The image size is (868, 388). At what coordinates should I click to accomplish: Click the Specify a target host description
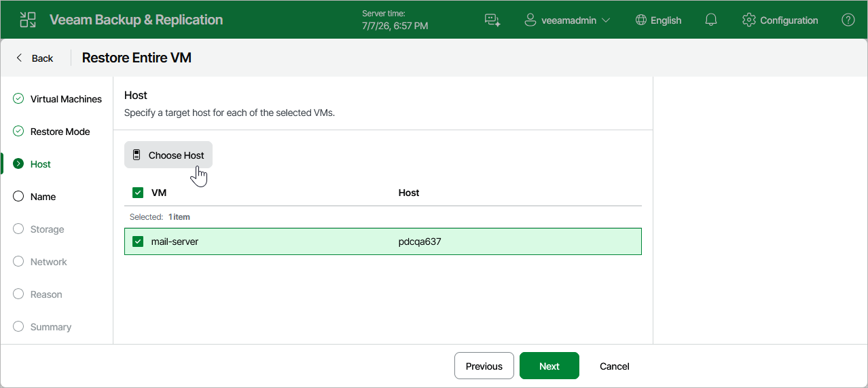[230, 113]
